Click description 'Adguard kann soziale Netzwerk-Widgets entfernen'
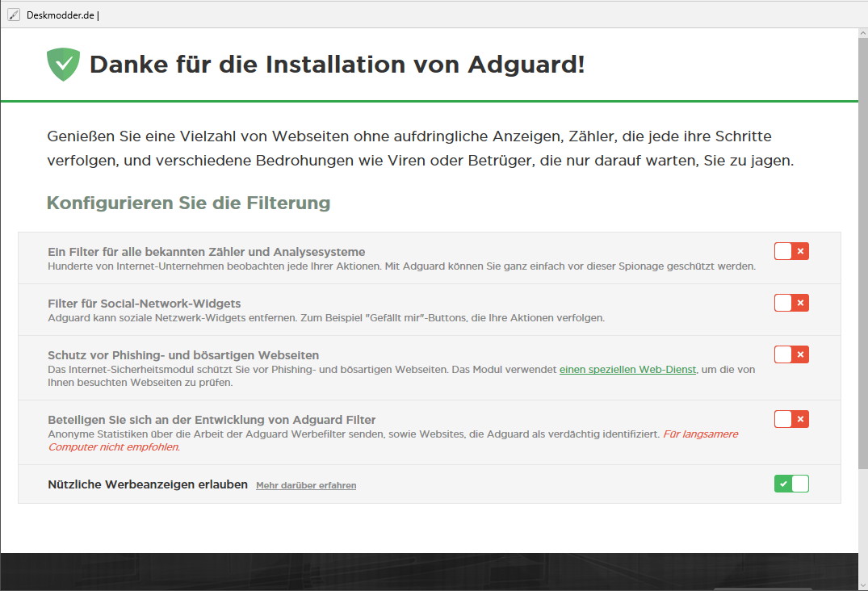Image resolution: width=868 pixels, height=591 pixels. point(326,317)
